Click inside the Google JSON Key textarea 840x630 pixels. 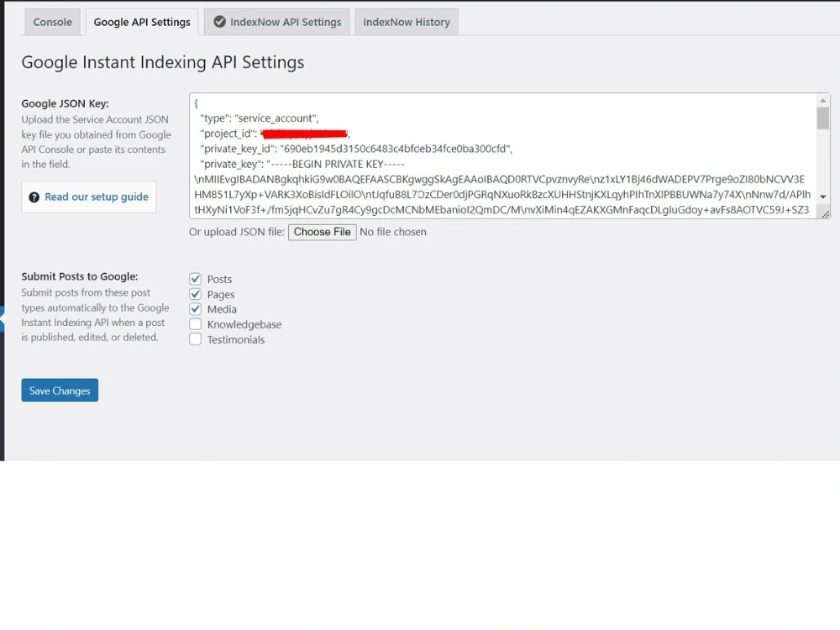(504, 151)
